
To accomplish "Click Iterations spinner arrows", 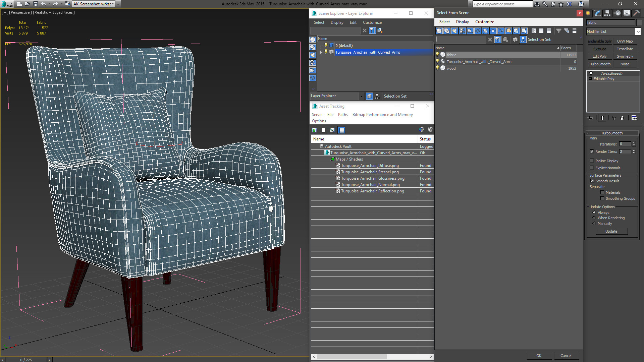I will click(x=634, y=144).
